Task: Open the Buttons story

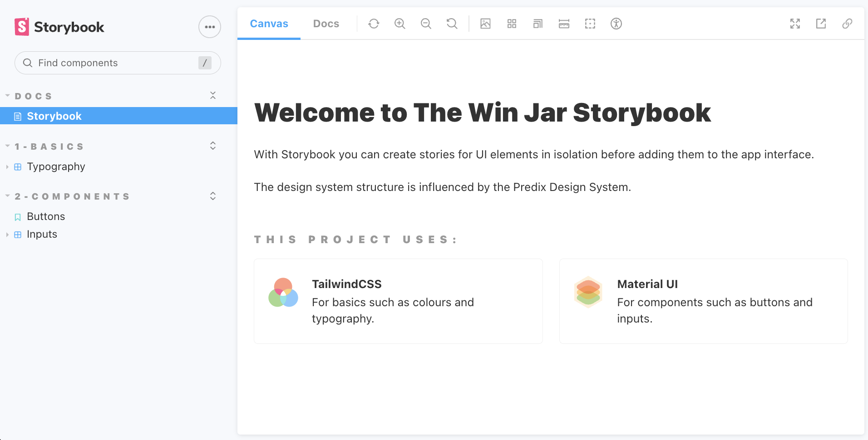Action: 46,216
